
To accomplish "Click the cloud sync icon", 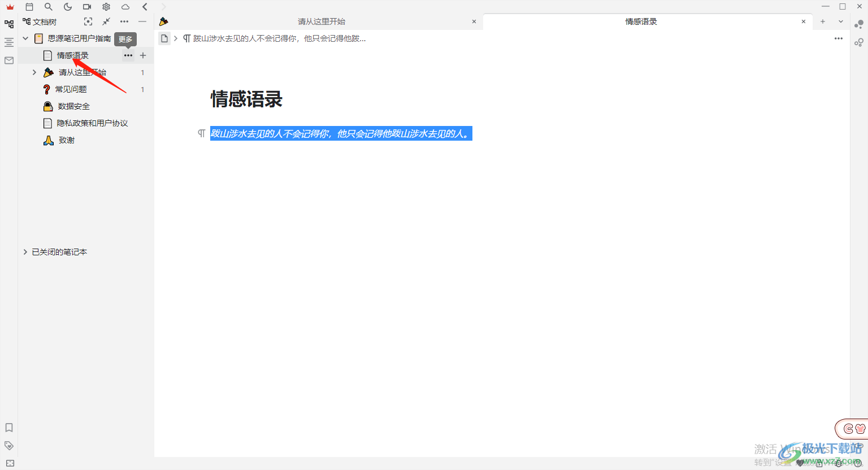I will [x=125, y=7].
